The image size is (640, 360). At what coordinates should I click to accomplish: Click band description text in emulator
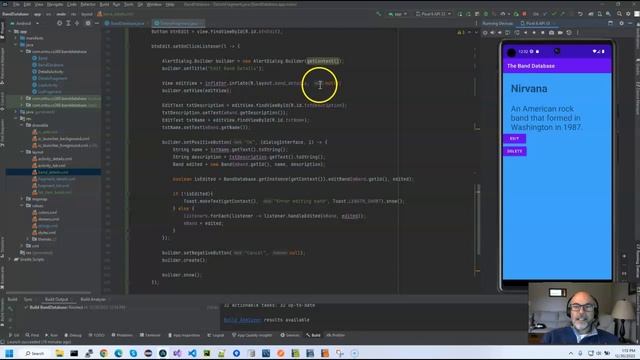546,118
